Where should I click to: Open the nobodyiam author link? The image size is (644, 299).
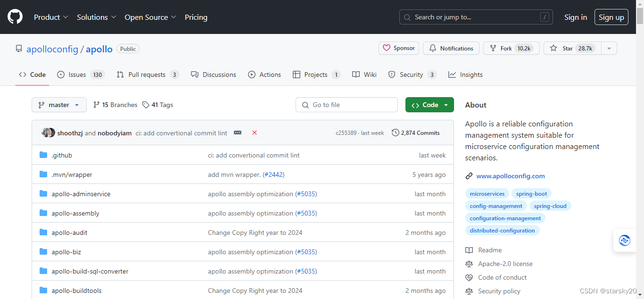tap(115, 133)
